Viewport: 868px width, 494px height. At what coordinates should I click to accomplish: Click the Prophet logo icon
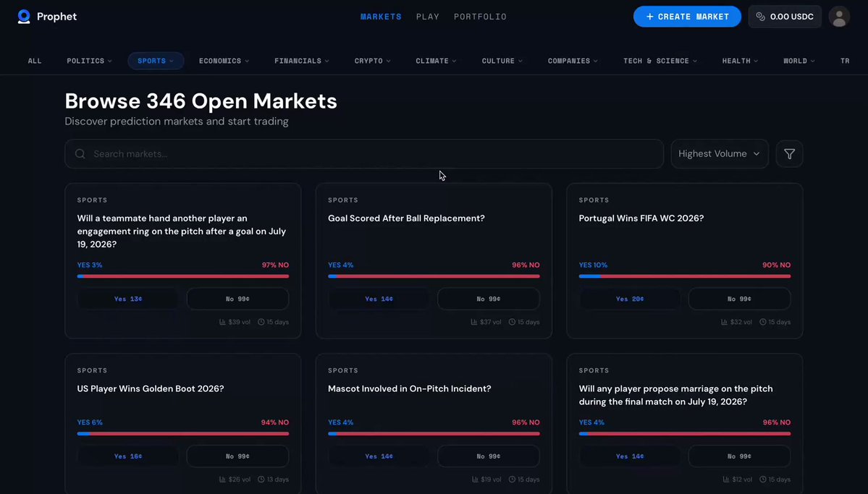[x=24, y=17]
